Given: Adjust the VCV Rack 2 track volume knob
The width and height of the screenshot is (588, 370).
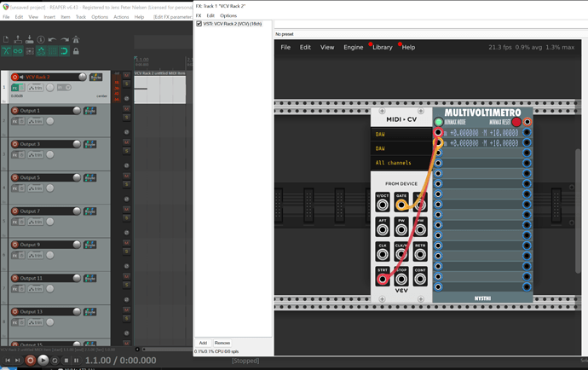Looking at the screenshot, I should point(83,77).
